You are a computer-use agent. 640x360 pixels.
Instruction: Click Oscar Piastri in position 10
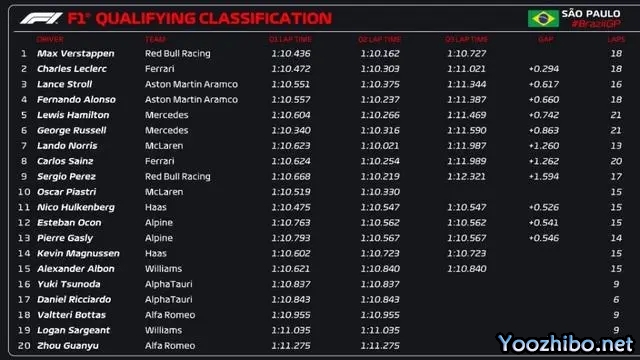[67, 192]
